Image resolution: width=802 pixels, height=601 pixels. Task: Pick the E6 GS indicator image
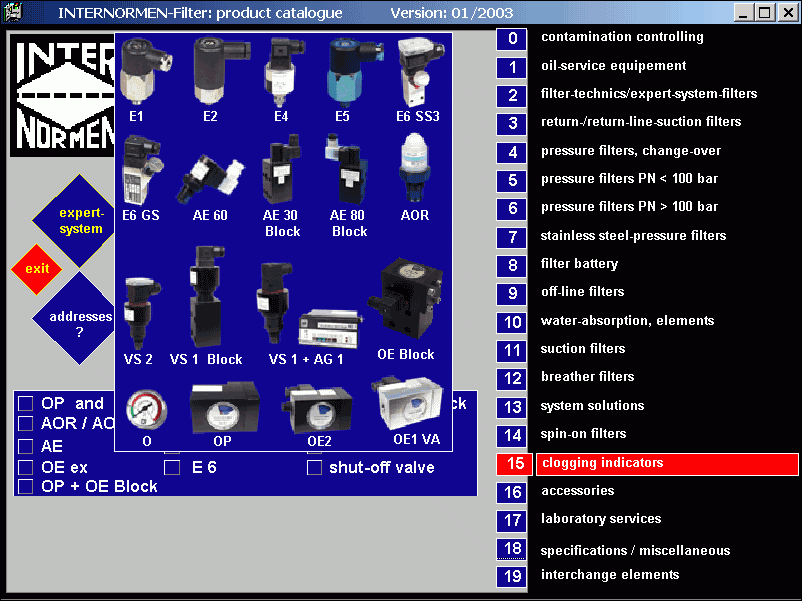pos(142,170)
